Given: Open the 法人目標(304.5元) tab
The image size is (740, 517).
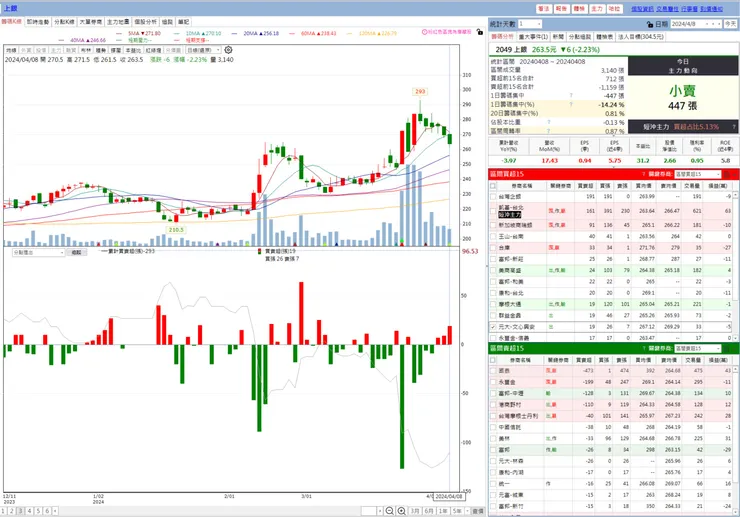Looking at the screenshot, I should 640,36.
